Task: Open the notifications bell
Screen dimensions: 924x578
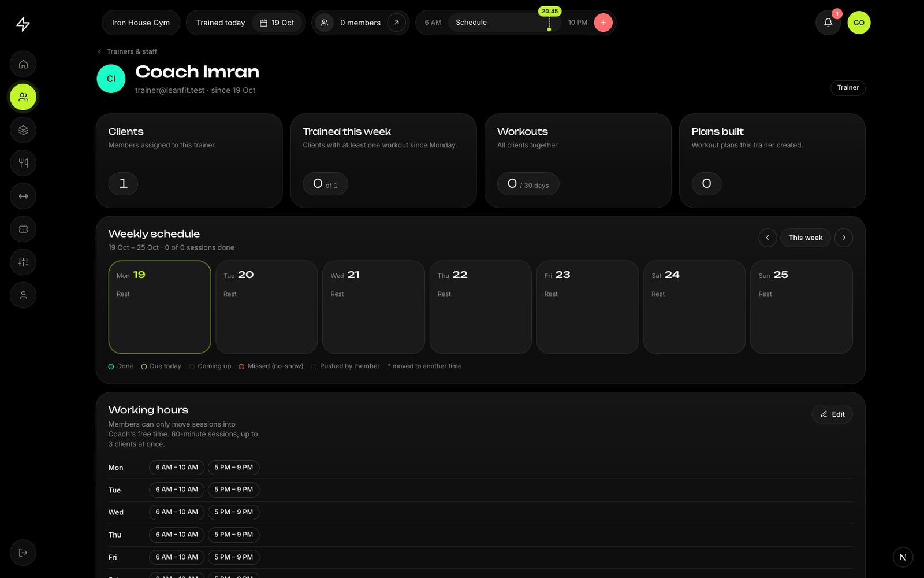Action: click(828, 23)
